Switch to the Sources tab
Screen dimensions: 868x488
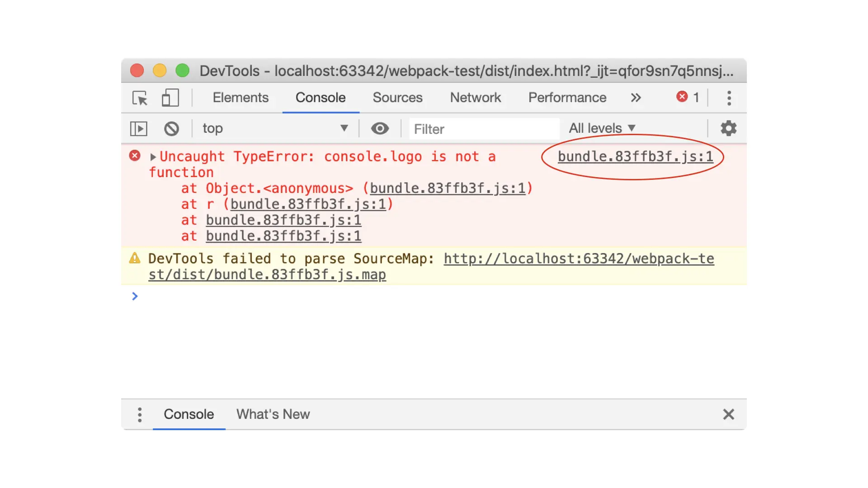pos(397,98)
